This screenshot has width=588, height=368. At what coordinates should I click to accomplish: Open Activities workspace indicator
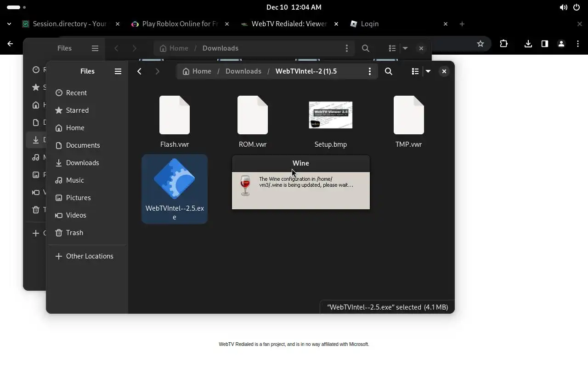(17, 7)
